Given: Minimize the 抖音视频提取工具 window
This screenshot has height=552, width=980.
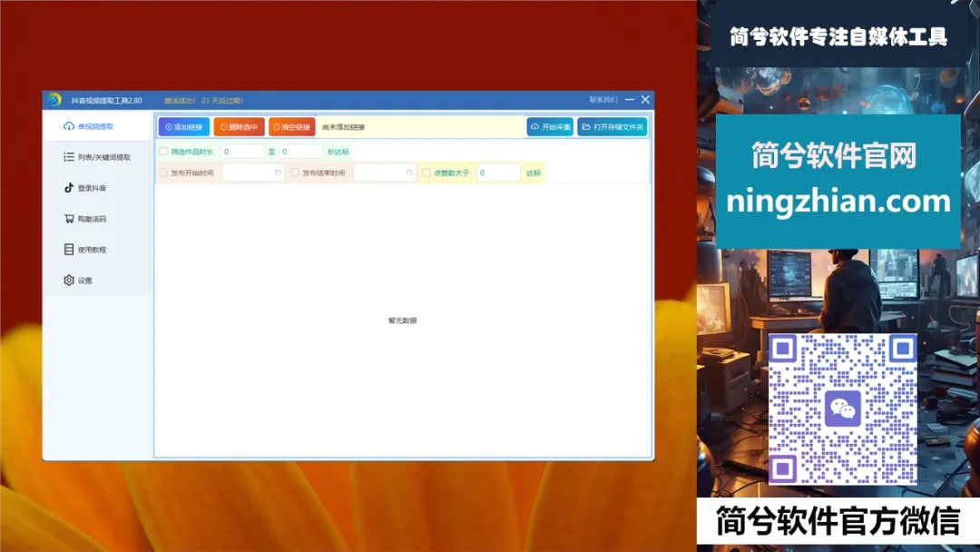Looking at the screenshot, I should tap(630, 99).
